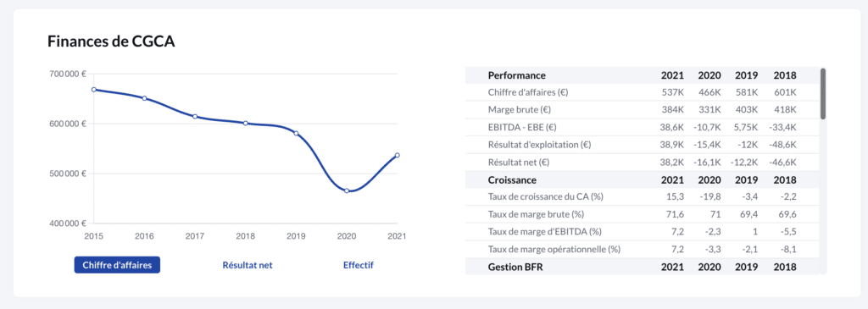Click the 2018 data point marker
Image resolution: width=868 pixels, height=309 pixels.
click(245, 124)
